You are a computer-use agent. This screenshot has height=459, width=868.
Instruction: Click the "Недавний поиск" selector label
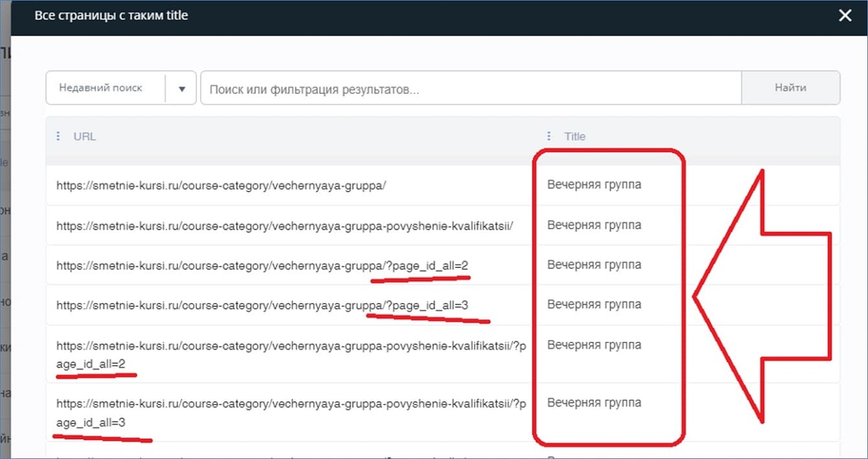pos(100,88)
